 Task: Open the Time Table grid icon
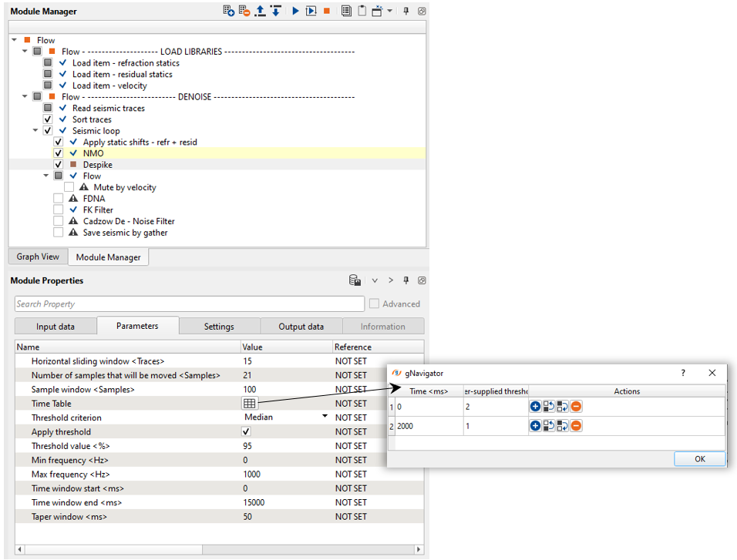tap(249, 404)
